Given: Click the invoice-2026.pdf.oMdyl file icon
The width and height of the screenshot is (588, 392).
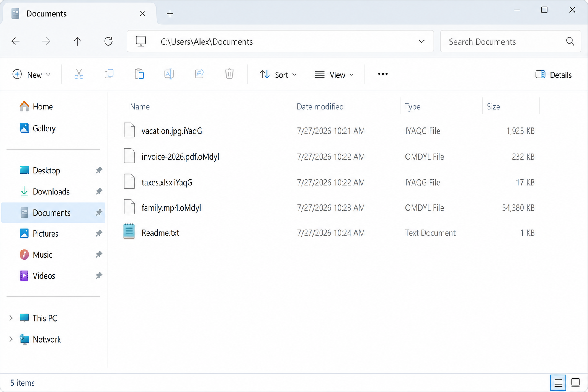Looking at the screenshot, I should (x=129, y=156).
